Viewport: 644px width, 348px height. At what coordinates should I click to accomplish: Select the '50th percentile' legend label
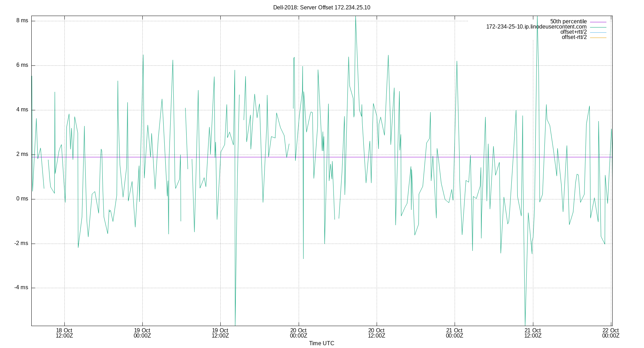click(568, 22)
